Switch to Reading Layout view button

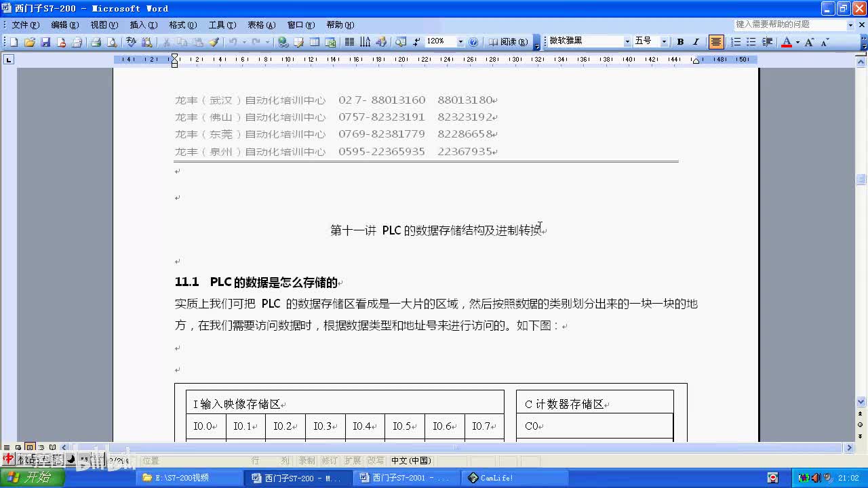(53, 447)
